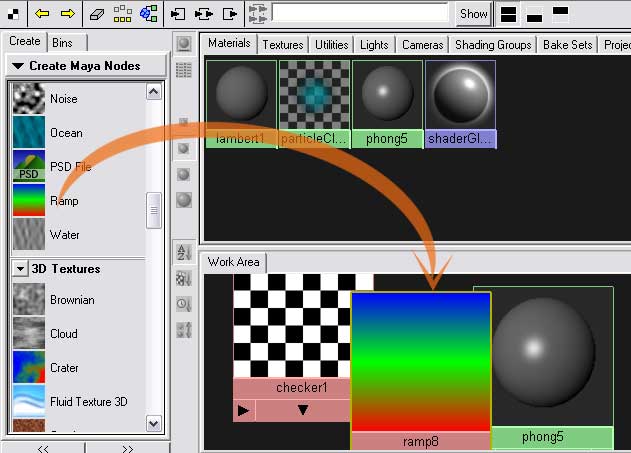Collapse the Create Maya Nodes dropdown
The height and width of the screenshot is (453, 631).
[x=17, y=66]
